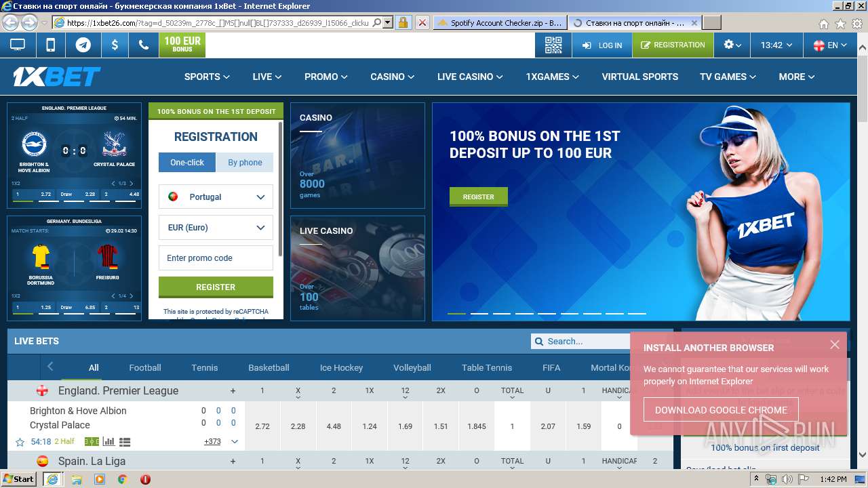Expand the LIVE menu

267,77
